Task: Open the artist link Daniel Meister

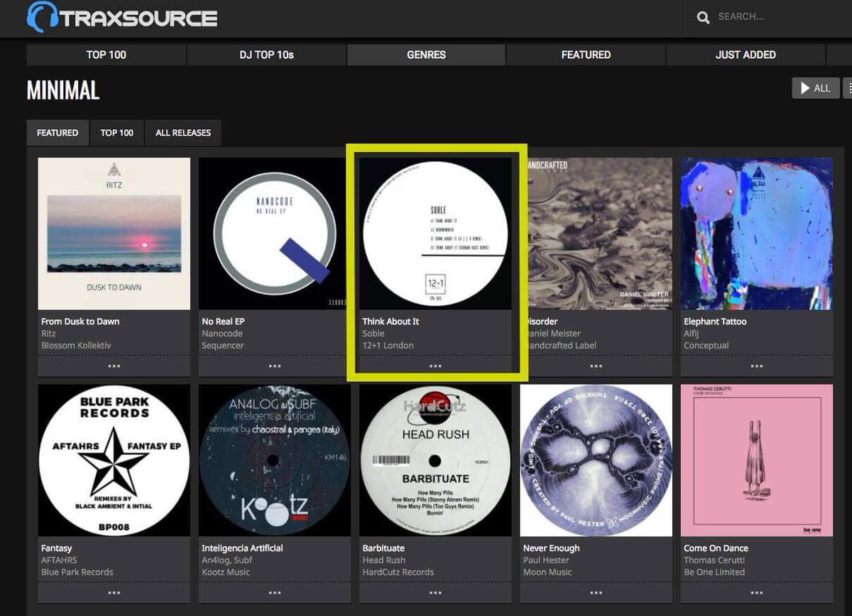Action: pyautogui.click(x=555, y=334)
